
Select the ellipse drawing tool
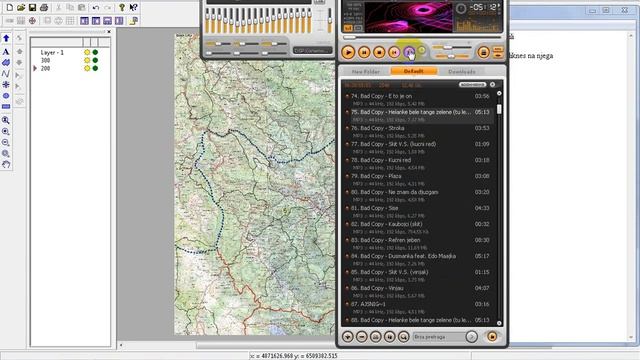tap(6, 96)
